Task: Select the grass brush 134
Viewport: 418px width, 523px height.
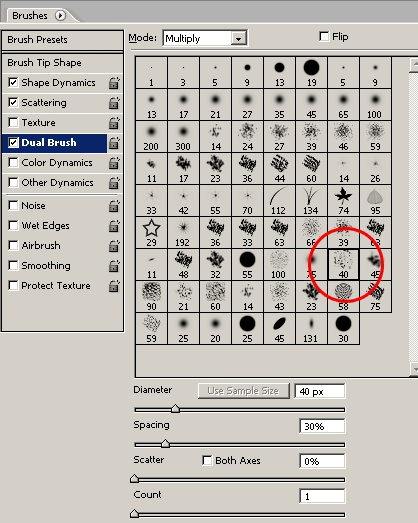Action: click(x=312, y=200)
